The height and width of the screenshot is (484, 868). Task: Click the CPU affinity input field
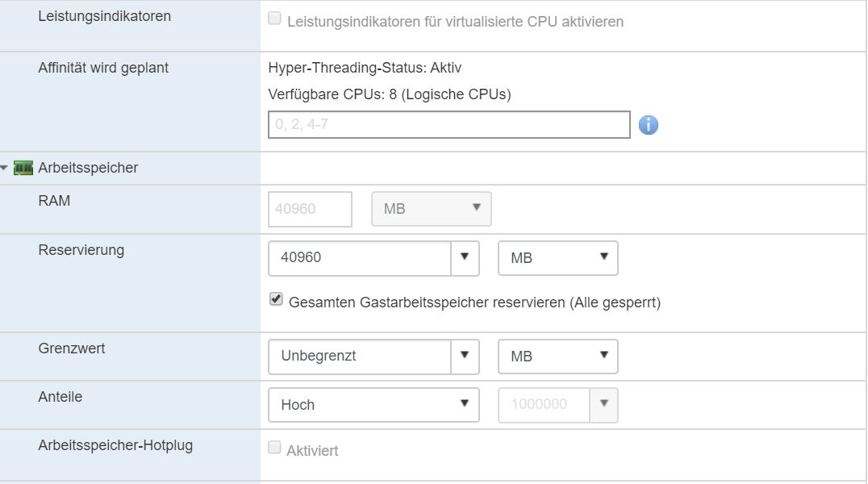[449, 125]
